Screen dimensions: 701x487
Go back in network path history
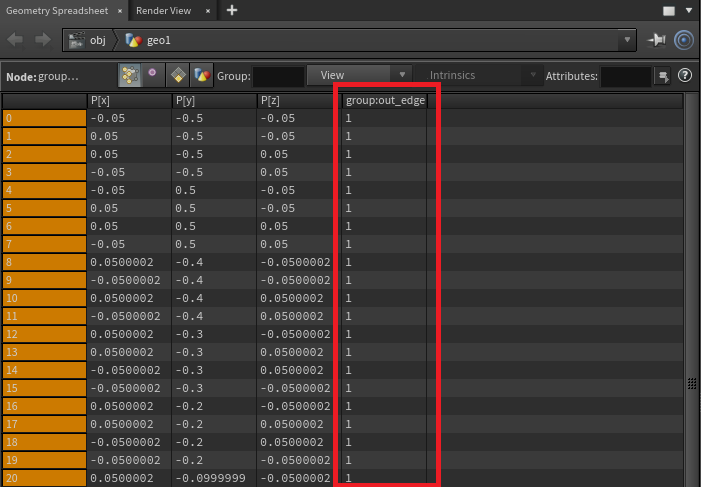[16, 40]
